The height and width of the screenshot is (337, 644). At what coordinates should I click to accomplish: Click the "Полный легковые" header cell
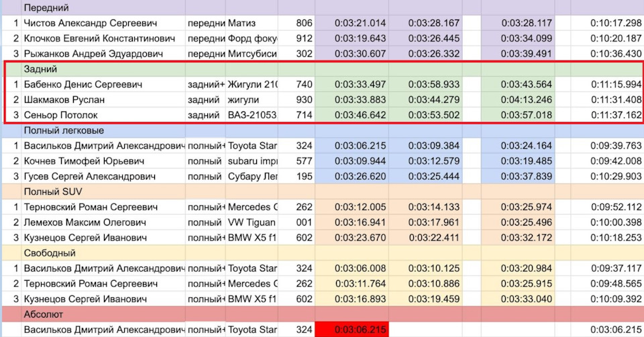pos(64,130)
